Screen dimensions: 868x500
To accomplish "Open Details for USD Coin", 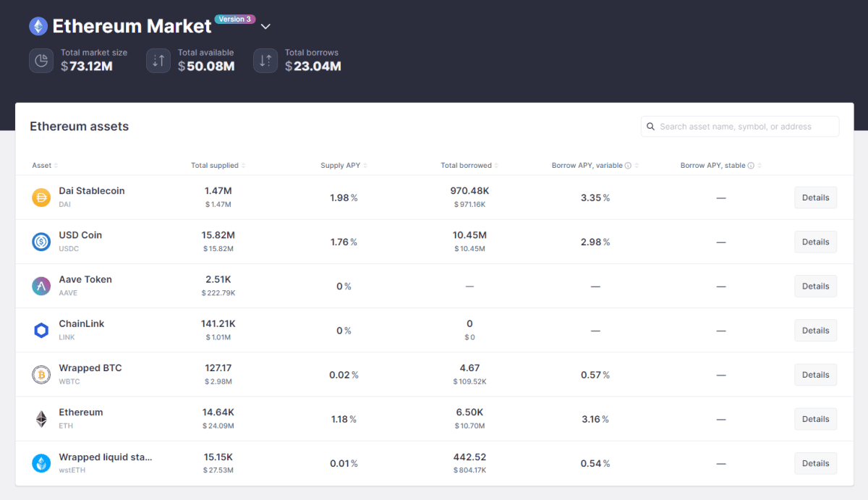I will point(815,242).
